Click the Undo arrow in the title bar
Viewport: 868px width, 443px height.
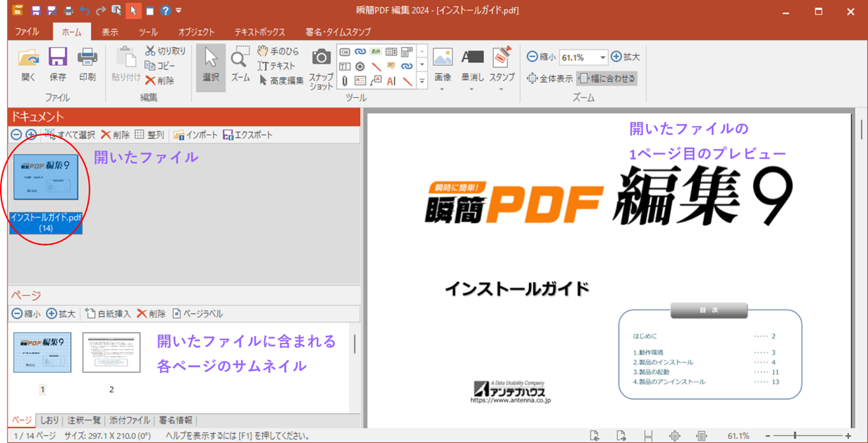pos(85,10)
